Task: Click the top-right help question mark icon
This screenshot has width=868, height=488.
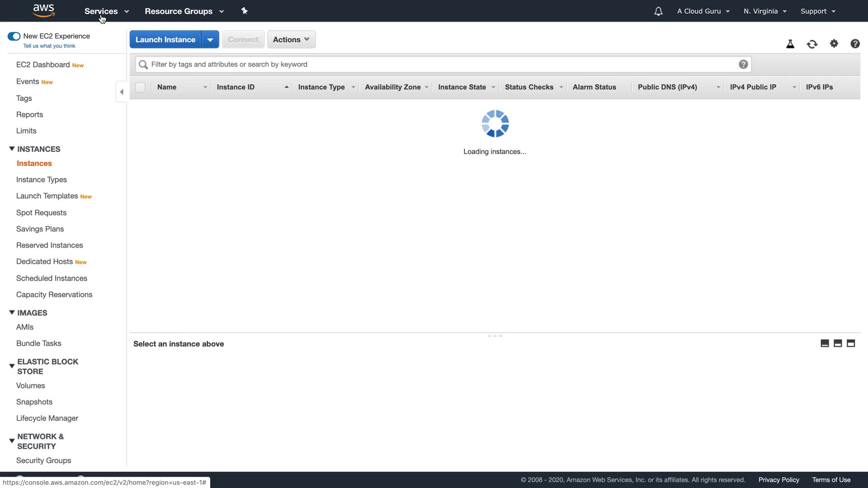Action: point(855,43)
